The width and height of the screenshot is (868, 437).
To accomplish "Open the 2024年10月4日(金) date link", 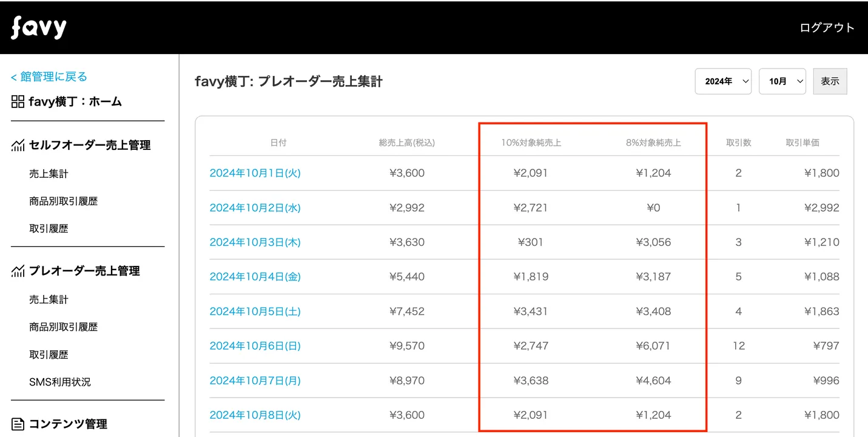I will click(x=255, y=277).
